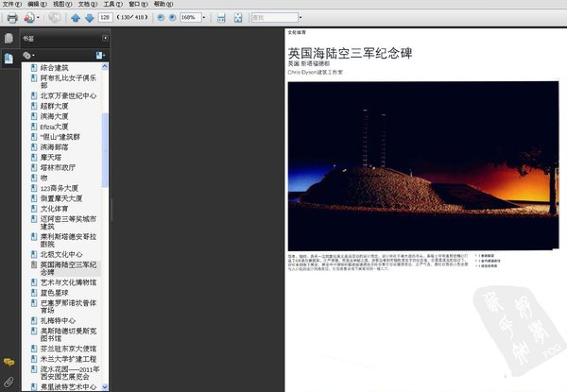Image resolution: width=567 pixels, height=392 pixels.
Task: Select the 芬兰驻东京大使馆 bookmark
Action: pyautogui.click(x=68, y=349)
